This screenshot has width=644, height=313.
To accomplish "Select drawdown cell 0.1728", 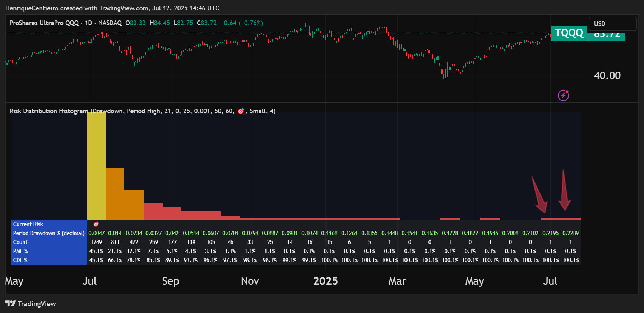I will [450, 233].
